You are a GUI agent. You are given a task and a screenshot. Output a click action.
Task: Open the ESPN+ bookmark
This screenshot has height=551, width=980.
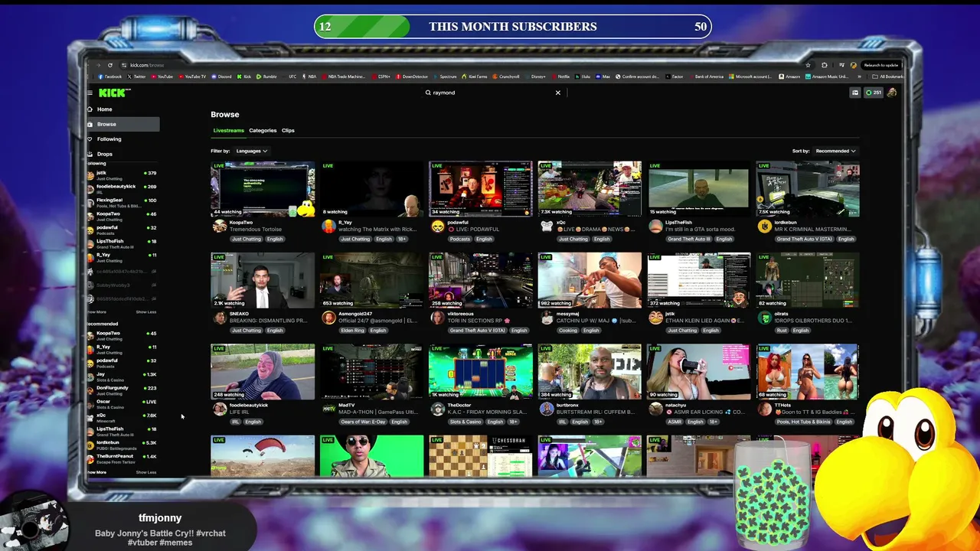click(x=382, y=77)
